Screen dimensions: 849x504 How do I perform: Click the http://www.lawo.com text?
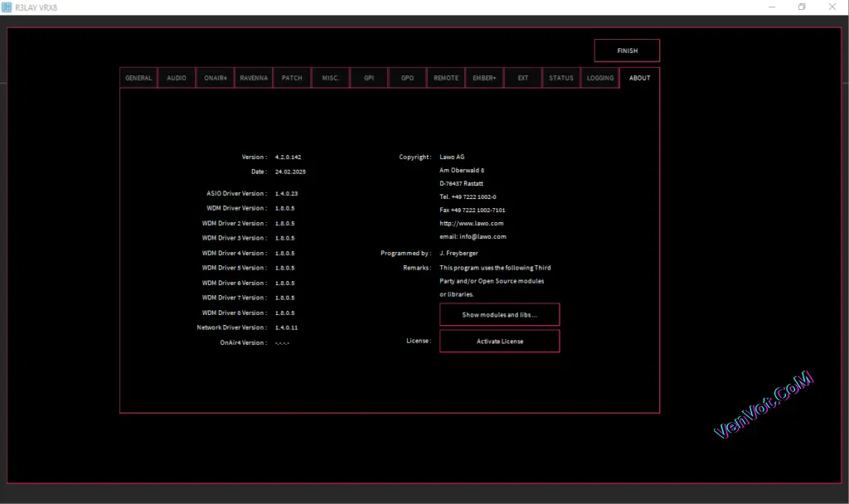click(x=472, y=223)
